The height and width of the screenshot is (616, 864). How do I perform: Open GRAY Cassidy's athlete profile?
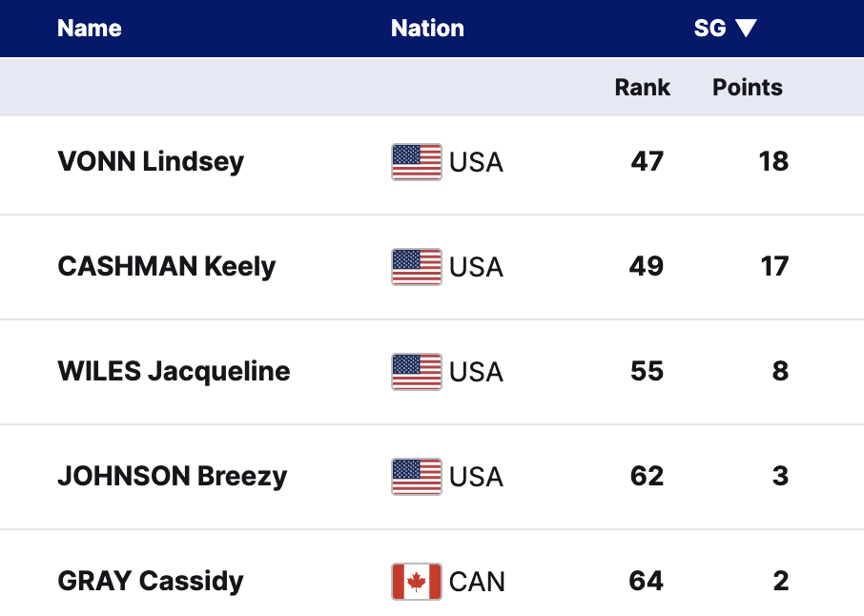click(151, 581)
